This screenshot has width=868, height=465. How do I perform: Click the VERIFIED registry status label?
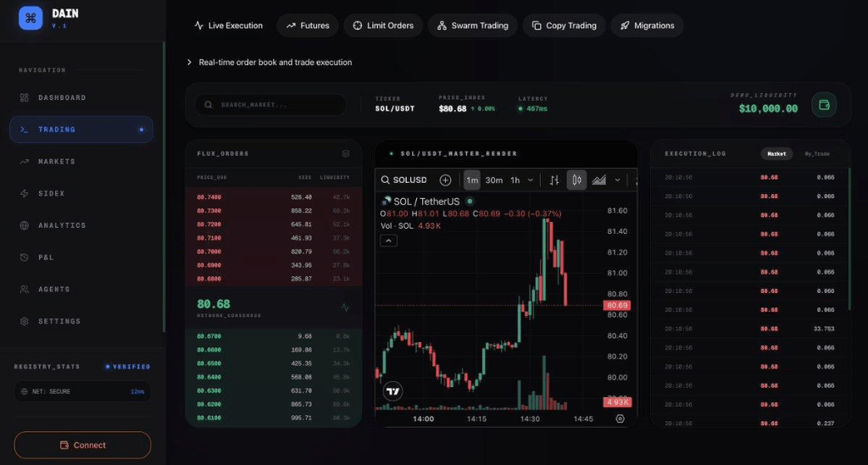128,367
